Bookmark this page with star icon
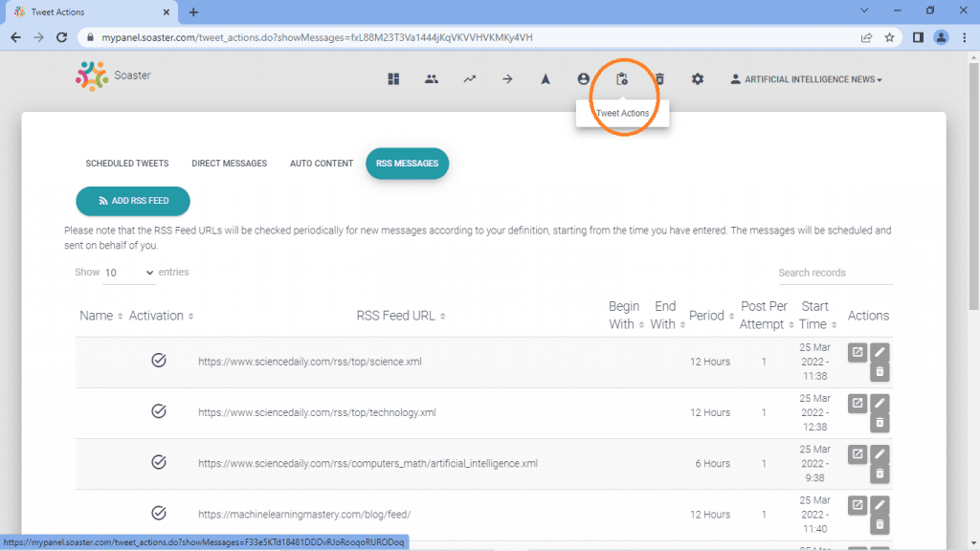The image size is (980, 551). 889,37
